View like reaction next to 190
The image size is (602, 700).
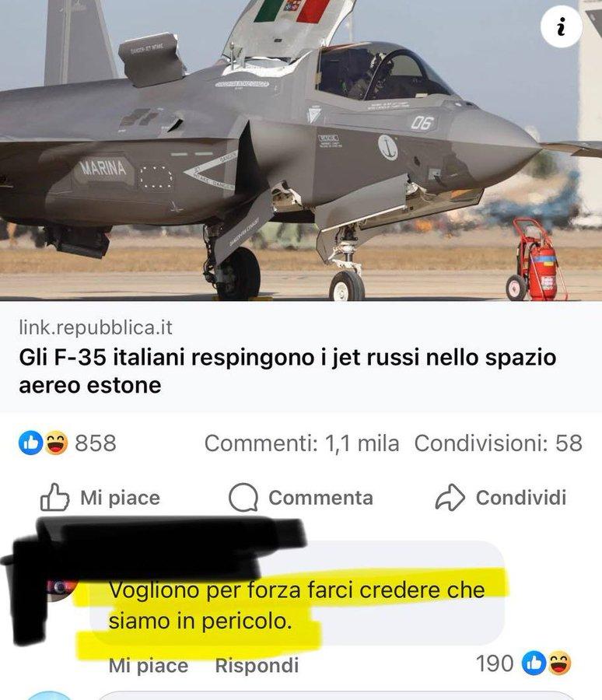534,663
